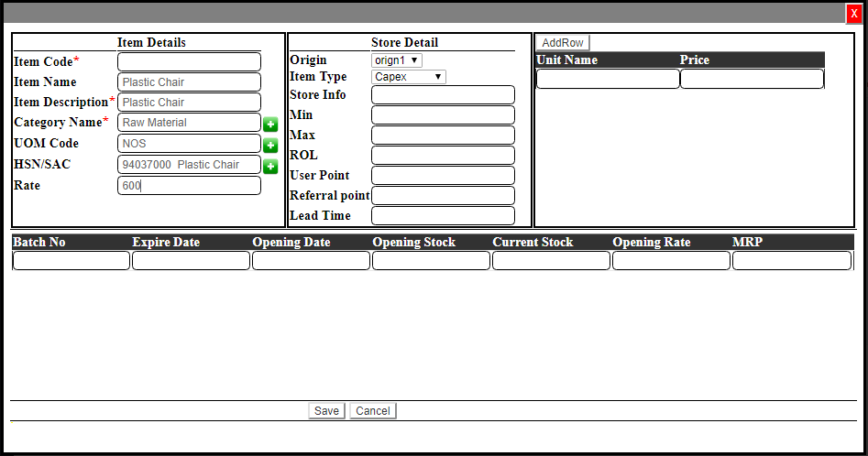868x456 pixels.
Task: Click the Rate field containing 600
Action: coord(189,186)
